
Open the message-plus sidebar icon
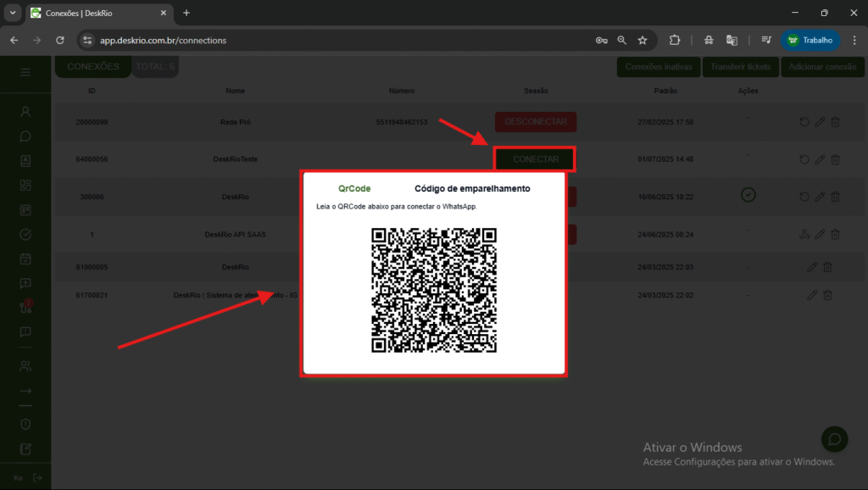coord(25,283)
